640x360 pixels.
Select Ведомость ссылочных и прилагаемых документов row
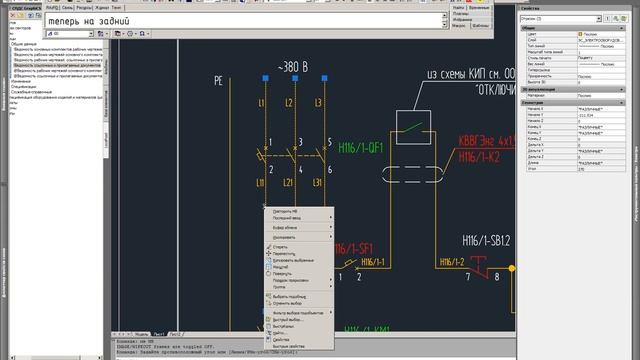[x=57, y=65]
